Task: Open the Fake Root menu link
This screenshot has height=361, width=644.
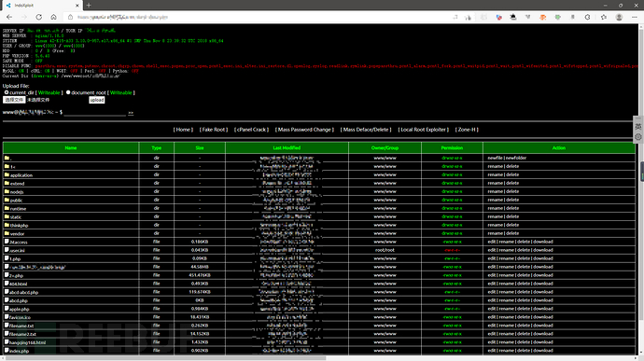Action: pos(214,130)
